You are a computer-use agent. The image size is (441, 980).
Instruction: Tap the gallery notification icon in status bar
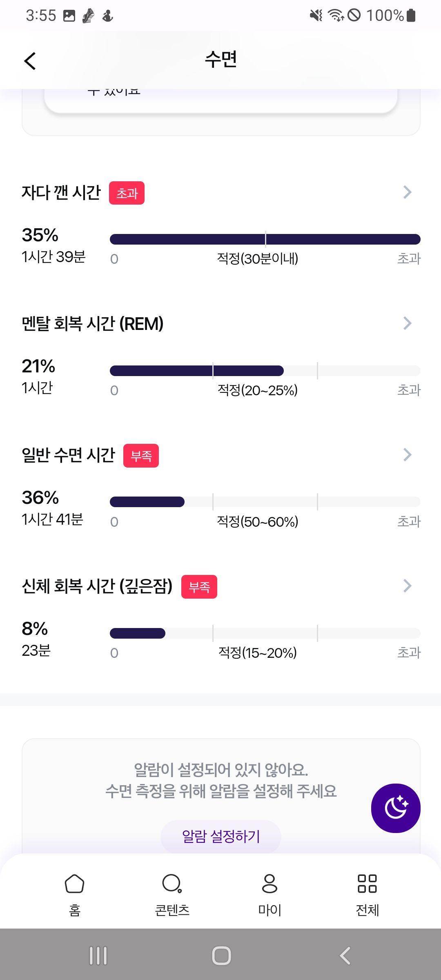click(69, 16)
